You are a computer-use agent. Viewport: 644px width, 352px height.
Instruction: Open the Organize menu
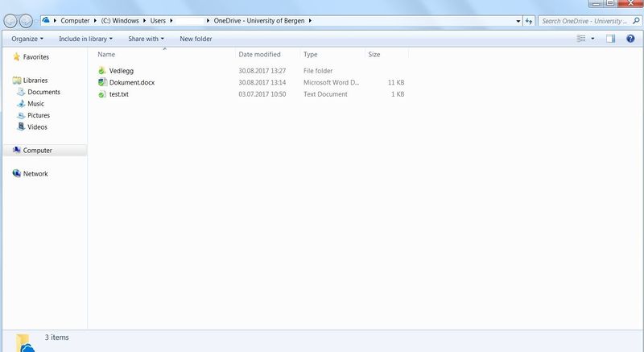point(27,39)
